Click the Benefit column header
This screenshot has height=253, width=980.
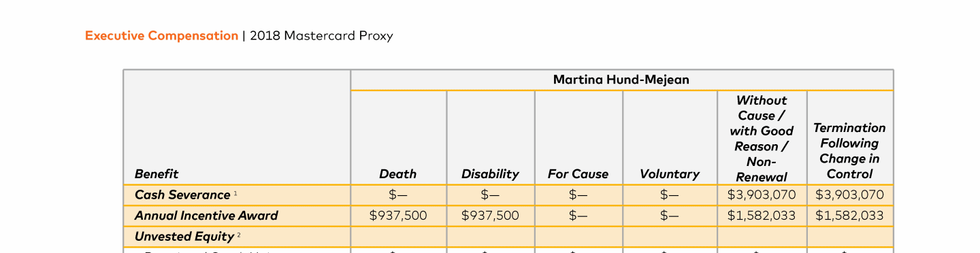[x=157, y=174]
